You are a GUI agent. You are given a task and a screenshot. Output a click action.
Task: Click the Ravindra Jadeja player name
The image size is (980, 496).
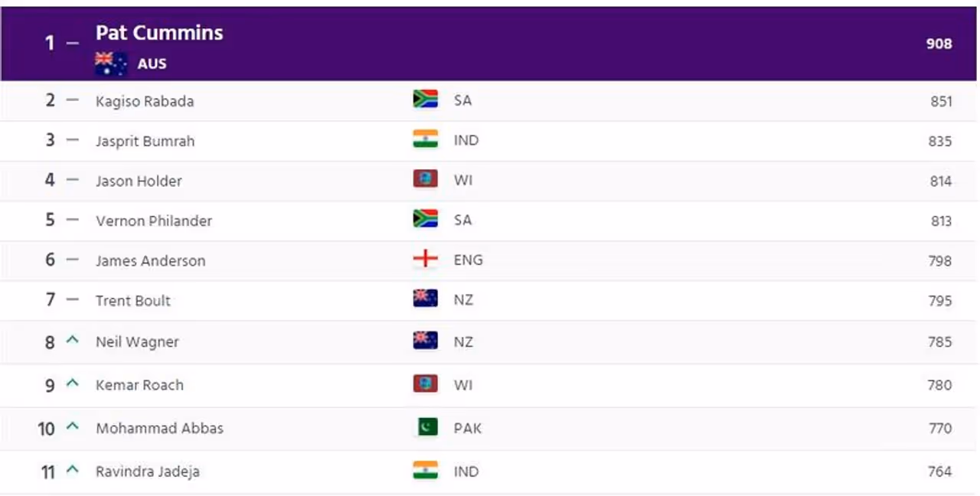click(x=147, y=472)
